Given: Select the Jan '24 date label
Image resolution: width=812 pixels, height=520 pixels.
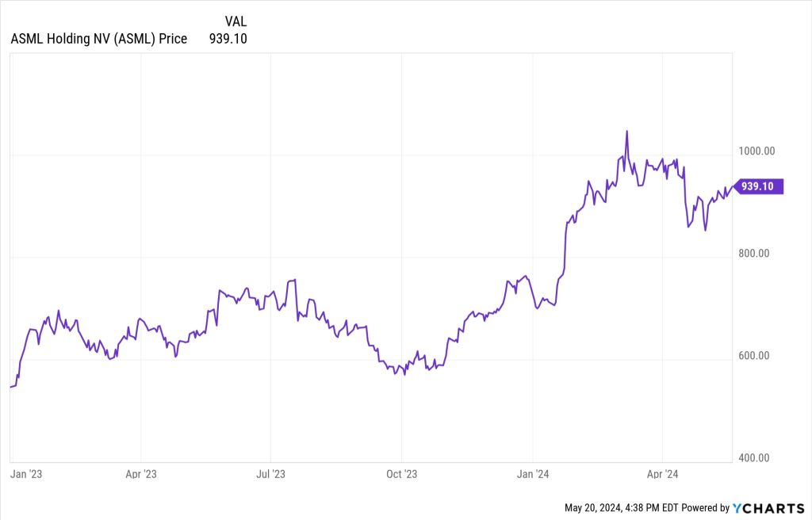Looking at the screenshot, I should pyautogui.click(x=532, y=474).
